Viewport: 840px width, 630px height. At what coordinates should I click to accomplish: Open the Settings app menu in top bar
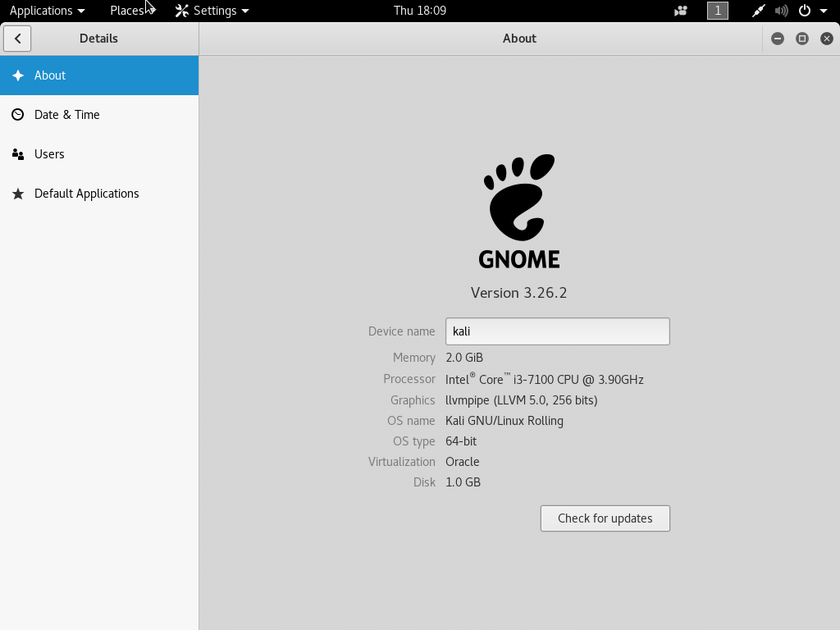pyautogui.click(x=212, y=11)
